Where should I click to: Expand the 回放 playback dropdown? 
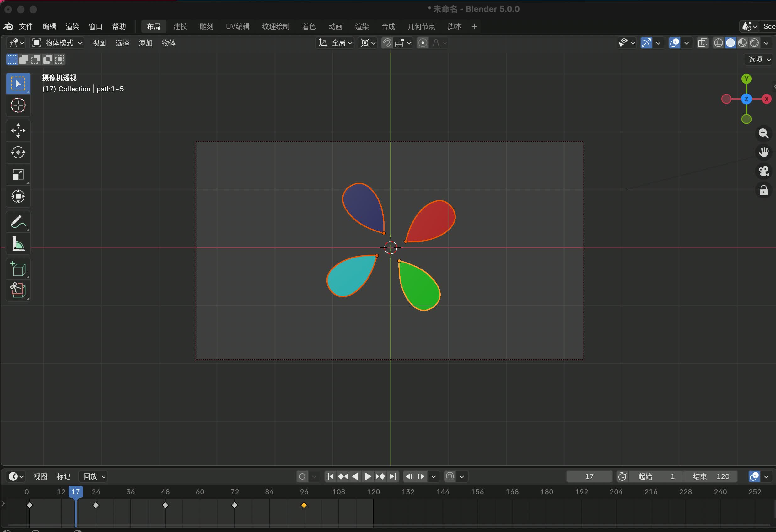coord(94,476)
